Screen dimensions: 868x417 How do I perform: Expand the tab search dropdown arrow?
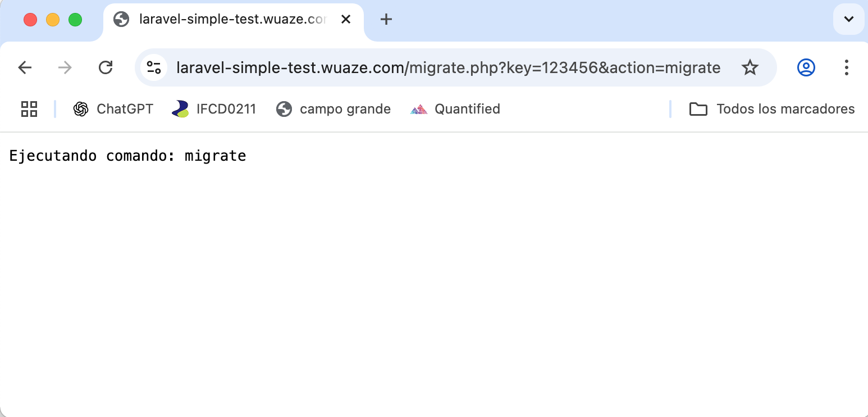[849, 20]
